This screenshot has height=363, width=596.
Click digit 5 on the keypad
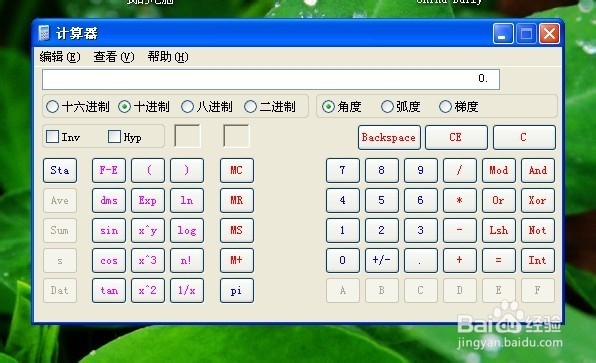point(382,200)
